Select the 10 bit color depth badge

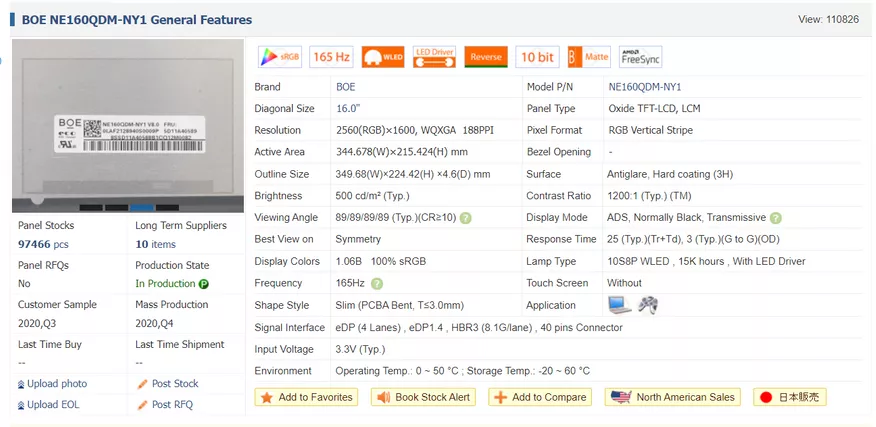537,57
